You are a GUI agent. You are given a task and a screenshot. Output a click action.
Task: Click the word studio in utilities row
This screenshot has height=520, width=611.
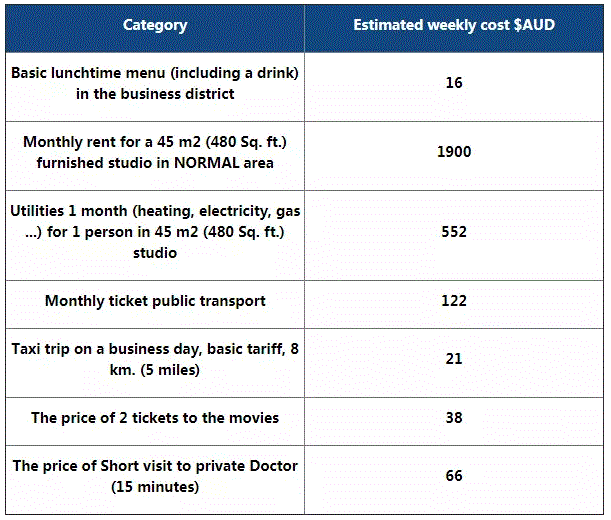[155, 253]
